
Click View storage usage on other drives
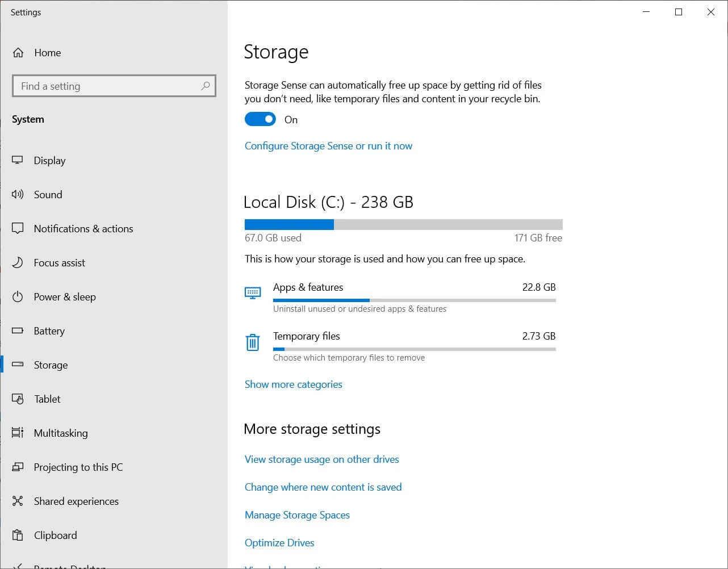click(321, 459)
